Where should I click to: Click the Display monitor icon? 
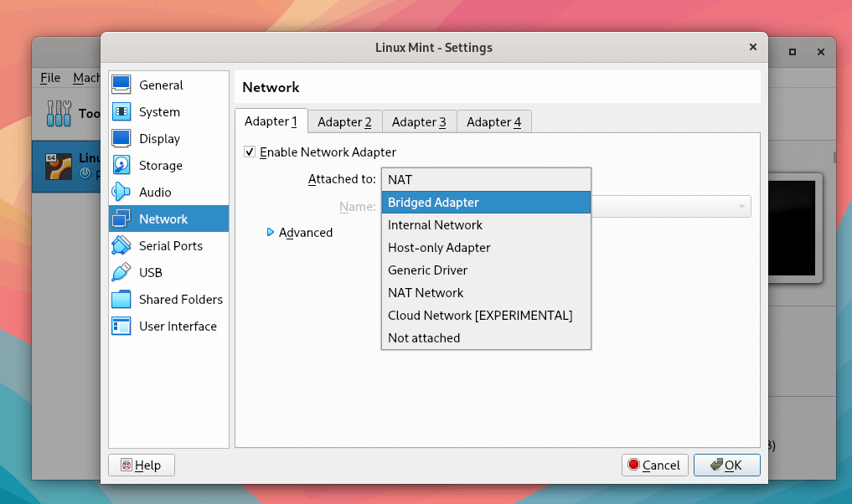(x=121, y=139)
